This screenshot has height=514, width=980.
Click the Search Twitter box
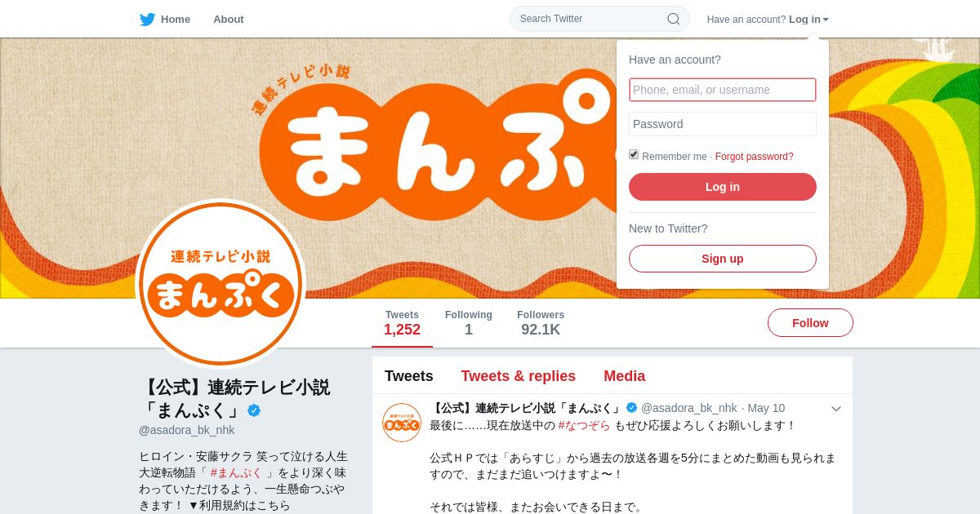click(x=599, y=19)
